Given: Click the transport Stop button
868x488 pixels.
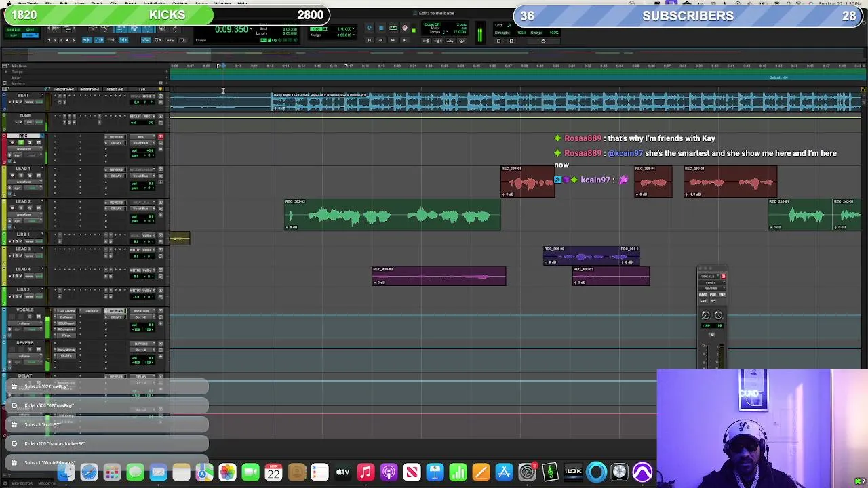Looking at the screenshot, I should (x=381, y=28).
